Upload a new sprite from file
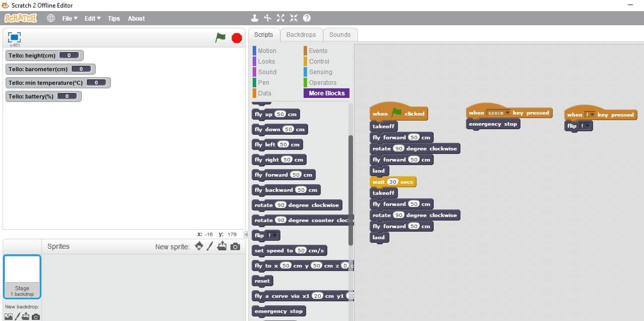This screenshot has width=644, height=321. click(222, 246)
